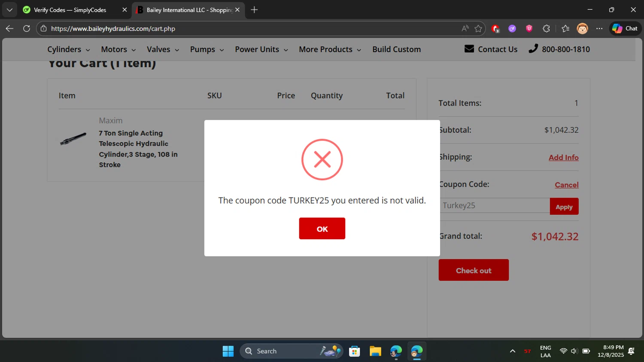Click the taskbar Search box
Viewport: 644px width, 362px height.
click(x=292, y=351)
